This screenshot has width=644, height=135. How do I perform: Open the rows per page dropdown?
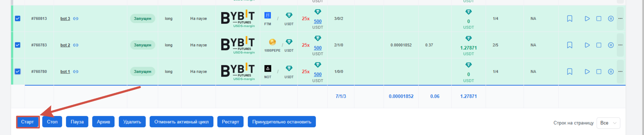[608, 123]
